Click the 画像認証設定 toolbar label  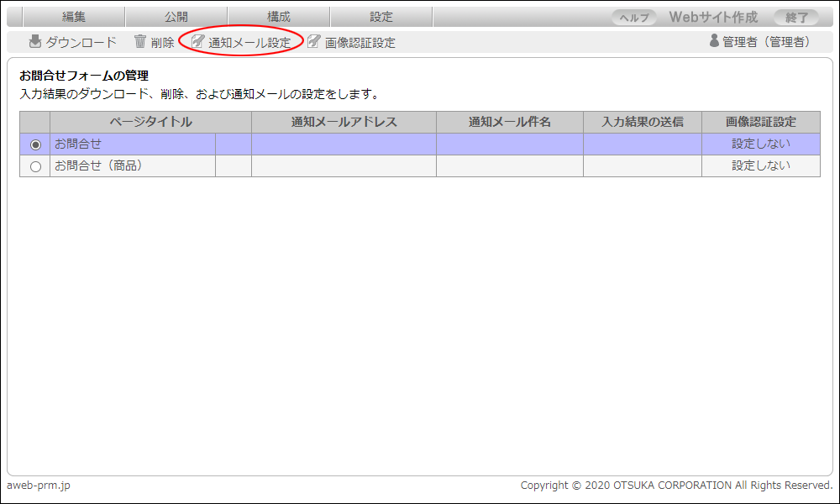tap(360, 43)
